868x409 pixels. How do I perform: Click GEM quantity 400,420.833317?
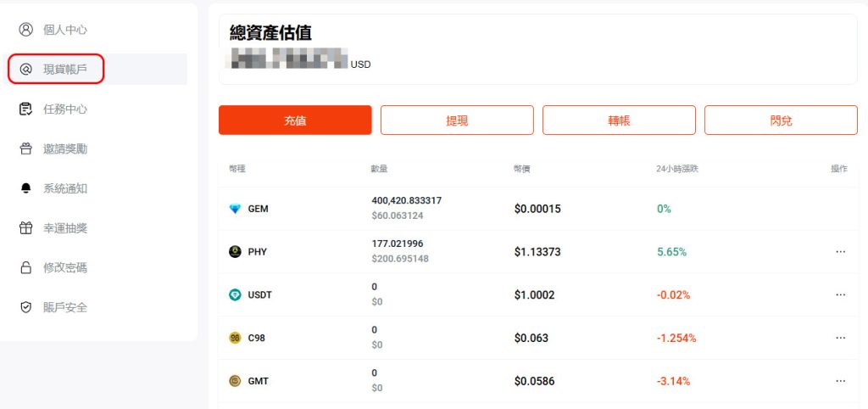[x=407, y=200]
